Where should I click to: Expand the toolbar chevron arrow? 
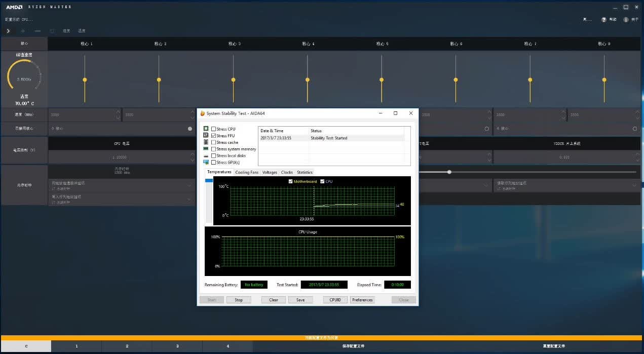tap(8, 31)
